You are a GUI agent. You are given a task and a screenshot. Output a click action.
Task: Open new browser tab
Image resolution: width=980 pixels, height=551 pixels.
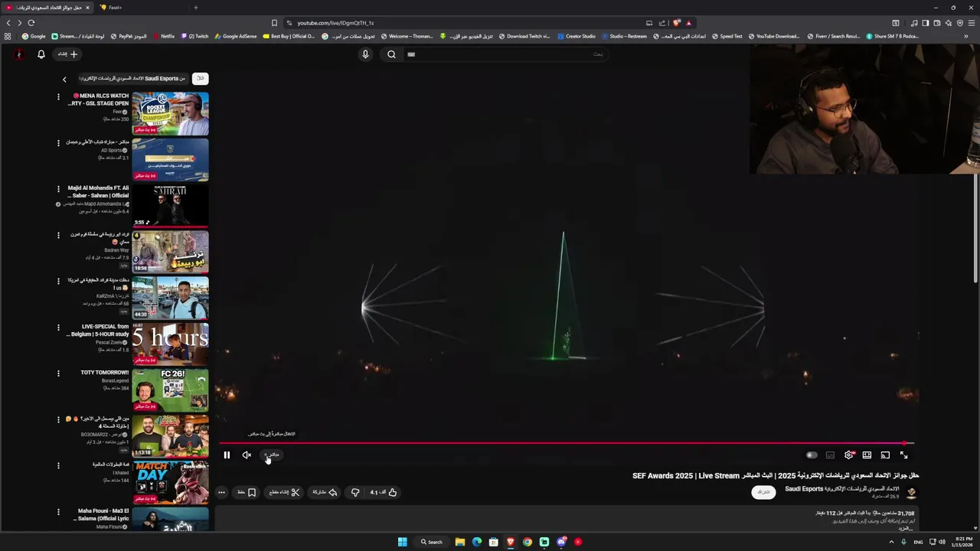195,8
